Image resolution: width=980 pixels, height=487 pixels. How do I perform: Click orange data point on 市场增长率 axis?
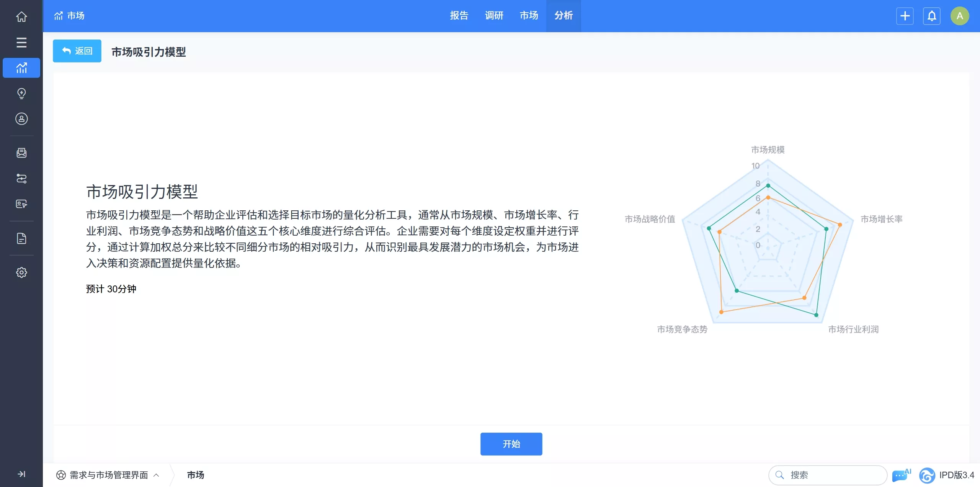(840, 225)
